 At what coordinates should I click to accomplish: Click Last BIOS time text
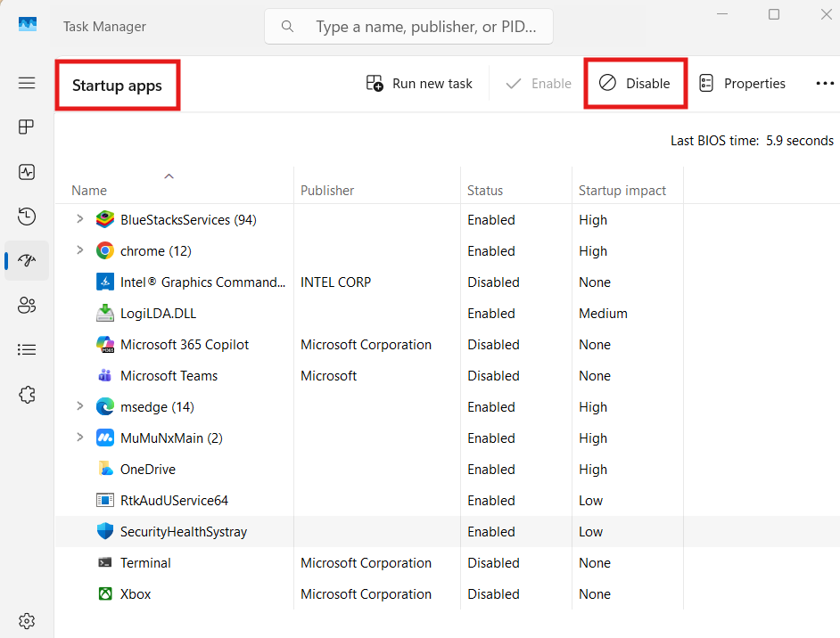pyautogui.click(x=752, y=141)
